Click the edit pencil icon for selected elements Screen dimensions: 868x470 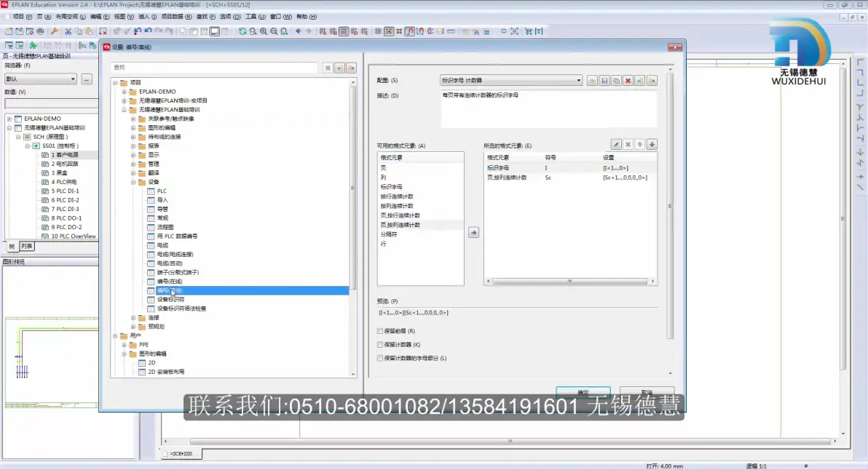pyautogui.click(x=616, y=144)
